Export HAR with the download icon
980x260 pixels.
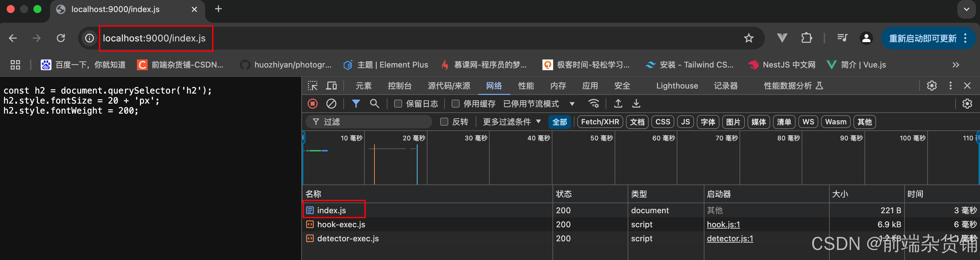pos(636,104)
